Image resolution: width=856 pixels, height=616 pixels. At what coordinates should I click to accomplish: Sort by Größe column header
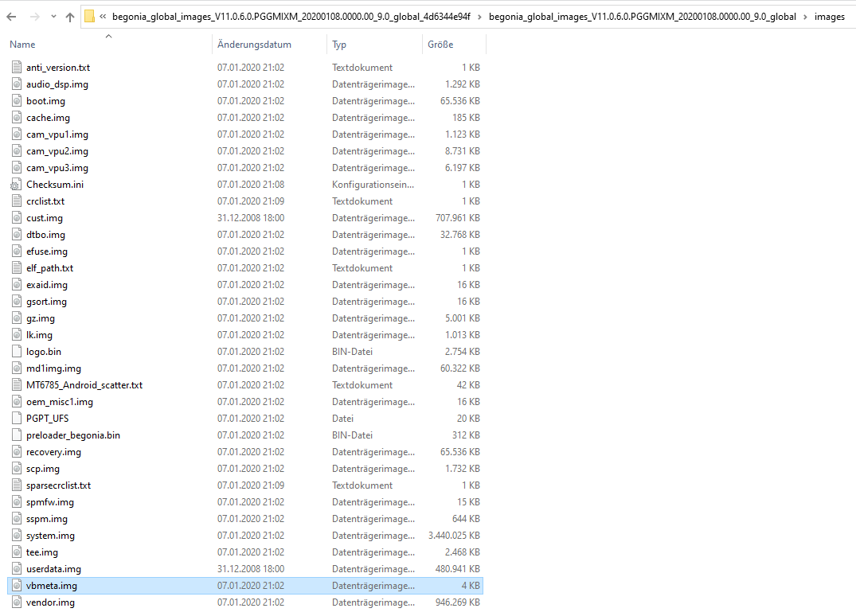[440, 45]
